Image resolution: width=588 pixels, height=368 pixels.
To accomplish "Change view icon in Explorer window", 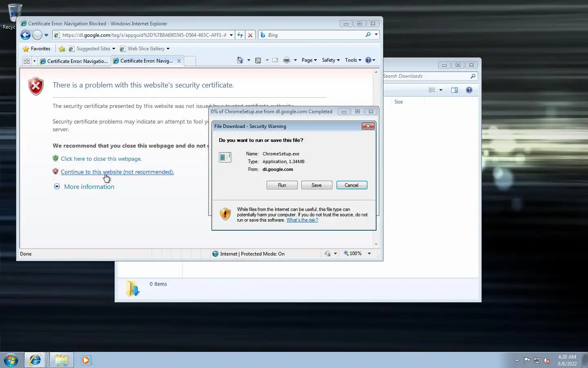I will point(432,90).
